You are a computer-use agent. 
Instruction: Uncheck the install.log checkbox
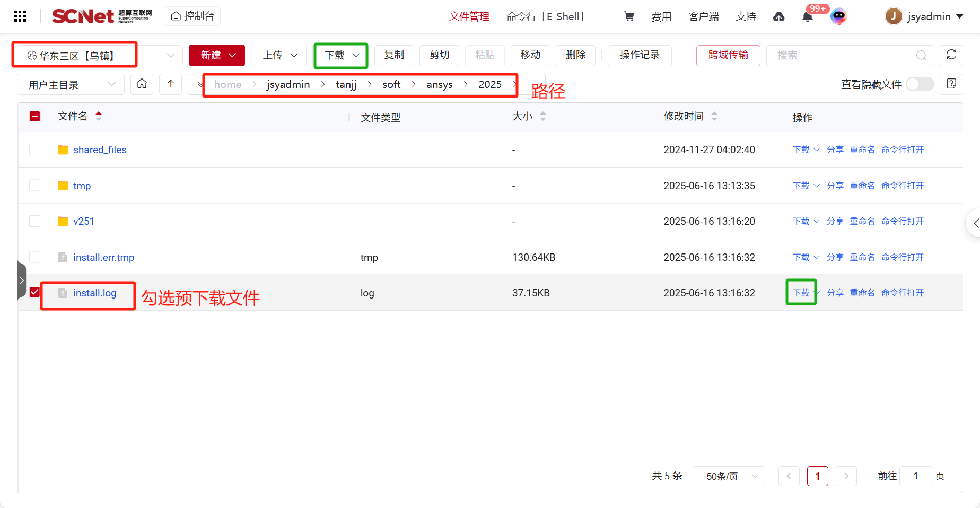tap(35, 293)
